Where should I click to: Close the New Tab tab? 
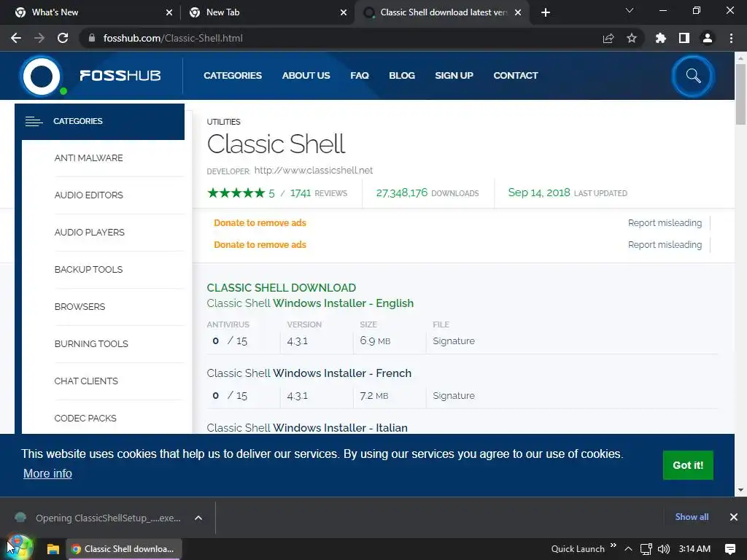[x=344, y=12]
